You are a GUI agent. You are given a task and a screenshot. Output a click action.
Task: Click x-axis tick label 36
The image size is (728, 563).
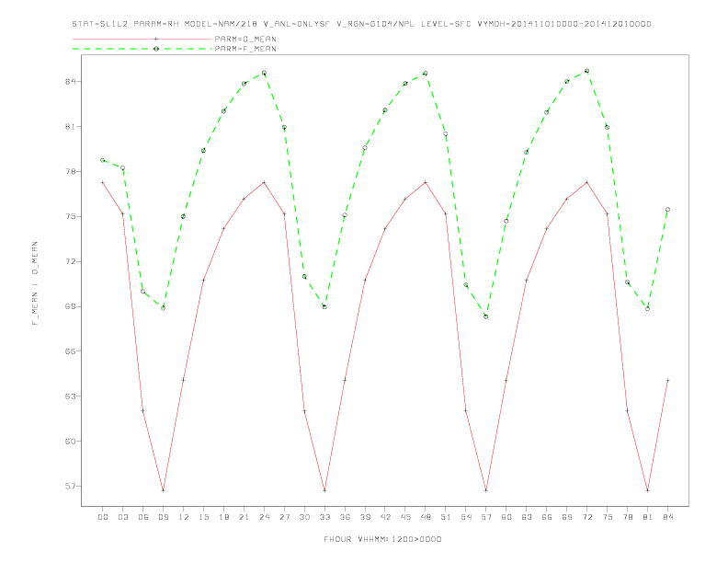point(345,517)
